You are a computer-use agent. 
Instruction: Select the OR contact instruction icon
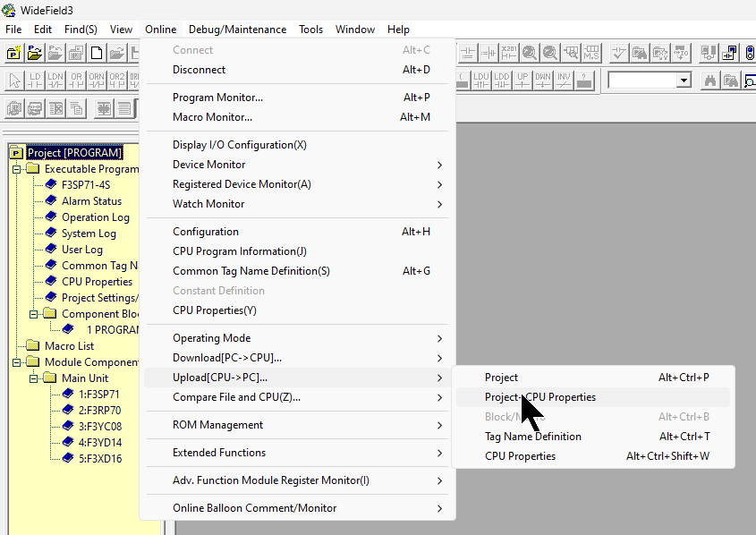point(76,81)
